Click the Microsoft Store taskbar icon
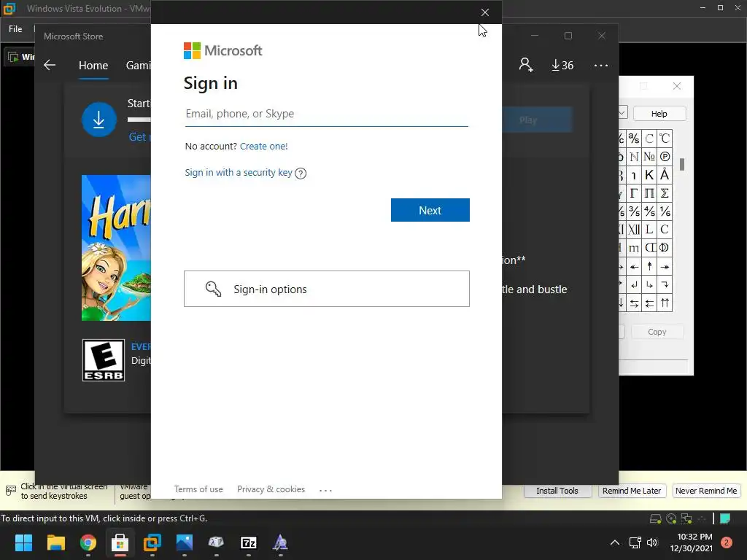The height and width of the screenshot is (560, 747). click(x=120, y=542)
